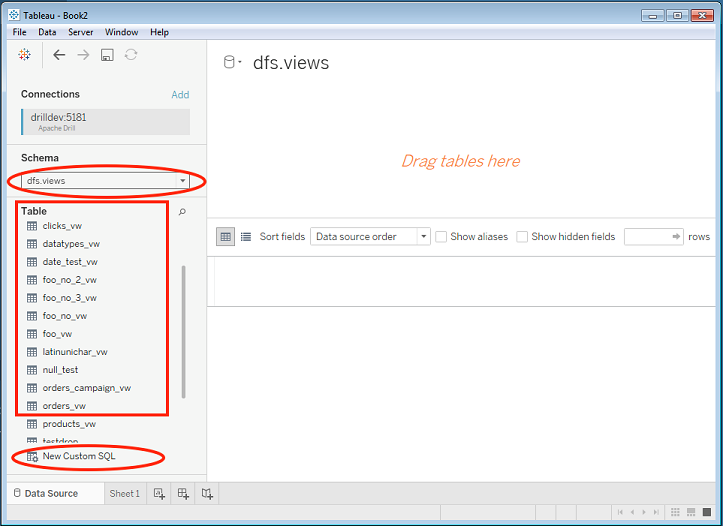Switch to the metadata list view icon

click(246, 237)
